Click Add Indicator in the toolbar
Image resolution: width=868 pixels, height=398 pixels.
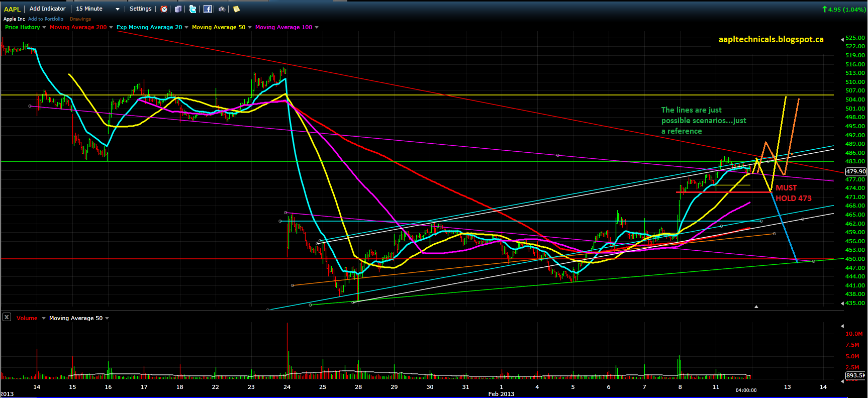[x=48, y=9]
